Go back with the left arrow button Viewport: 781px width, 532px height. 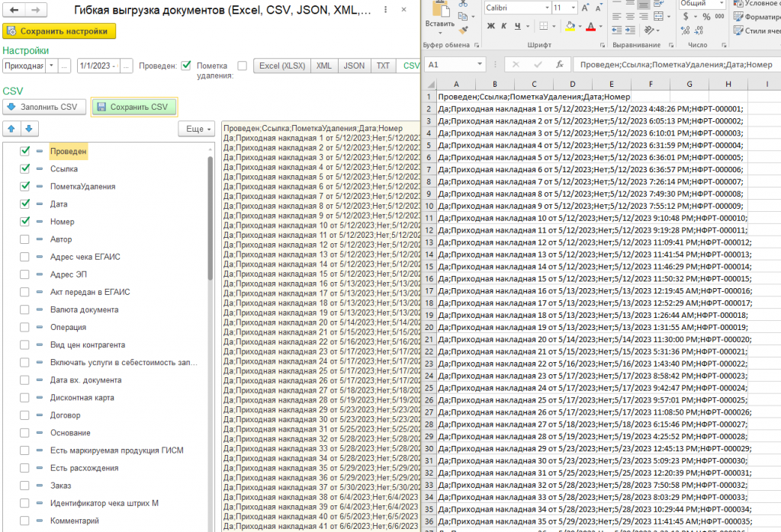pos(14,9)
